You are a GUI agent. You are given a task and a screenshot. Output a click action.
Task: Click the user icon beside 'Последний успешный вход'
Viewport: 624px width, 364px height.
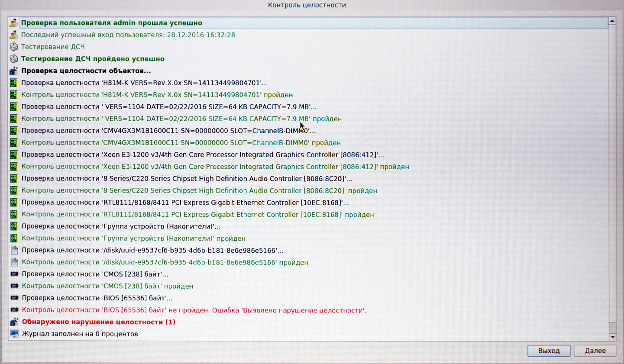pos(13,35)
